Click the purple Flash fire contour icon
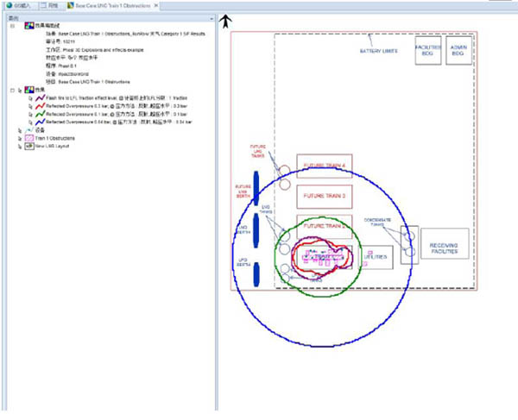 click(38, 99)
